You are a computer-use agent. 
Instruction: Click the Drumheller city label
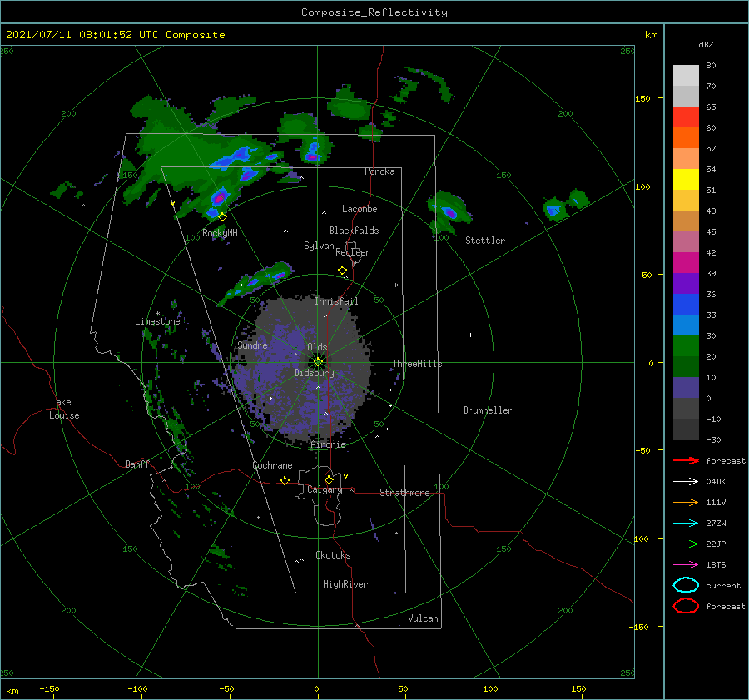488,410
